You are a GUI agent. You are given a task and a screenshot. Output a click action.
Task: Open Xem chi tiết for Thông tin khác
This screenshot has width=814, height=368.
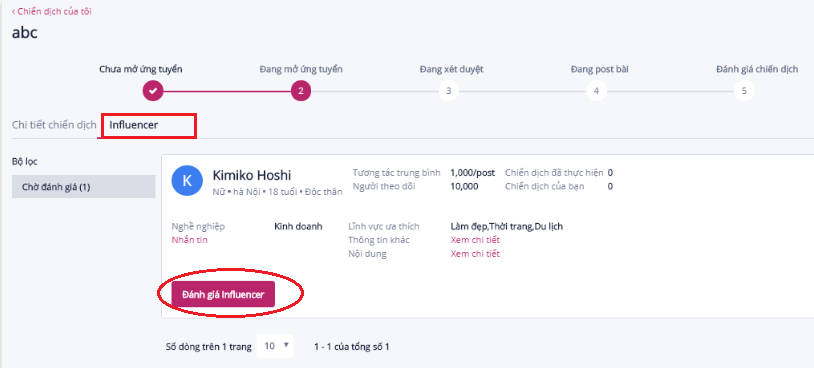tap(475, 240)
